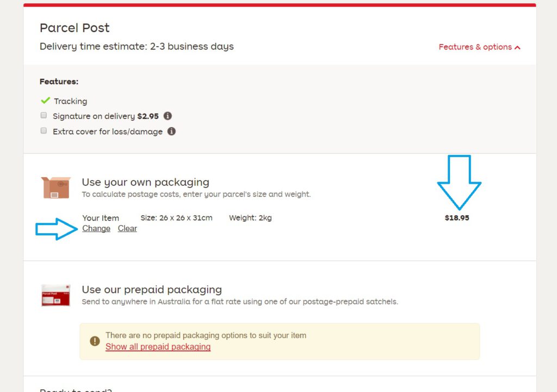Click Use our prepaid packaging heading
This screenshot has height=392, width=557.
(152, 290)
